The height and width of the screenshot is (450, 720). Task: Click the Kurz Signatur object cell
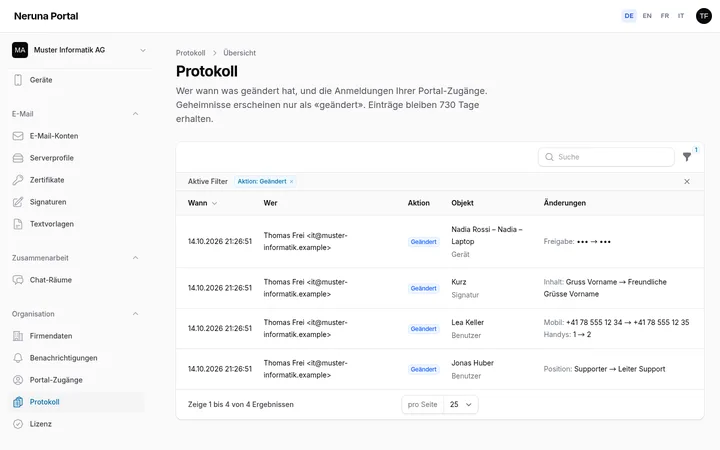[465, 288]
